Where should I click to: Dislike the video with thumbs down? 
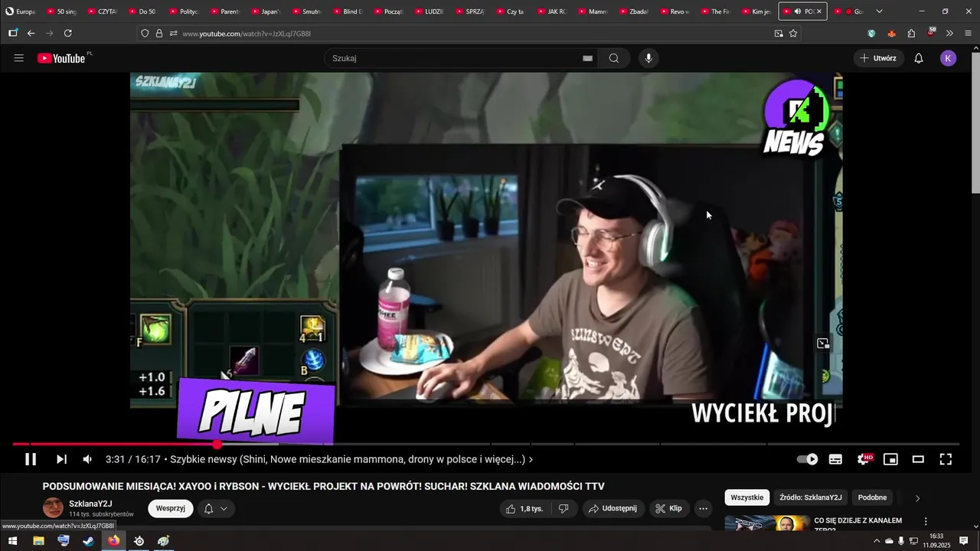pos(563,508)
